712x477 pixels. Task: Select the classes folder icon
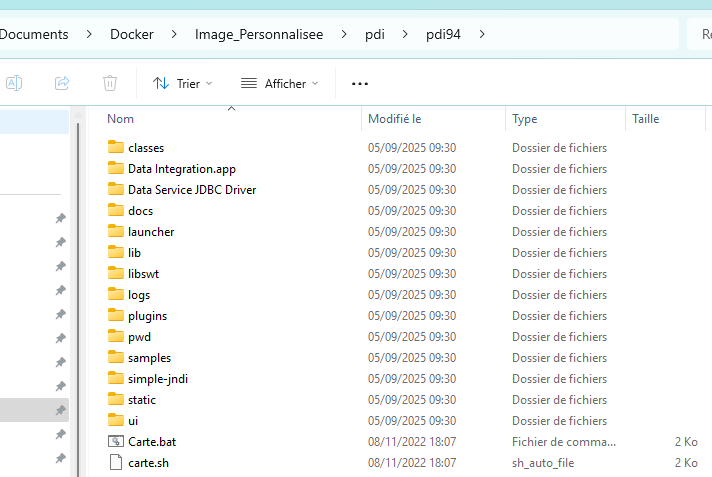click(x=116, y=147)
